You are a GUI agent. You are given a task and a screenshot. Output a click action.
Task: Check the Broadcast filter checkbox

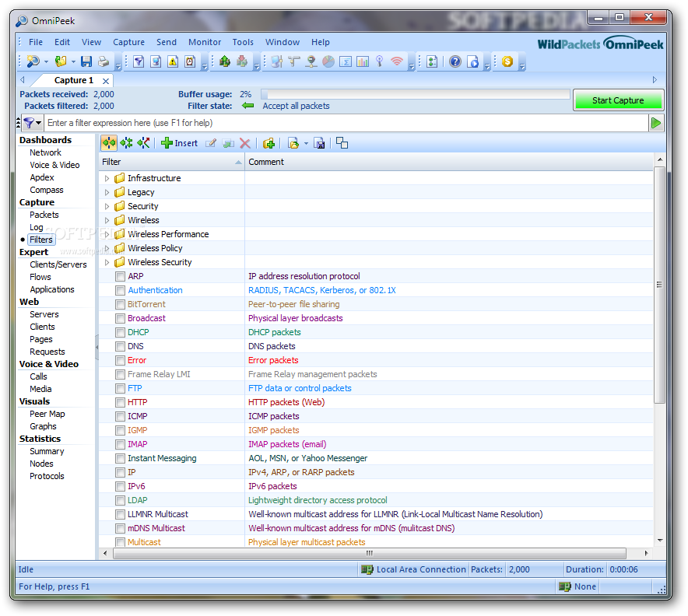coord(120,318)
